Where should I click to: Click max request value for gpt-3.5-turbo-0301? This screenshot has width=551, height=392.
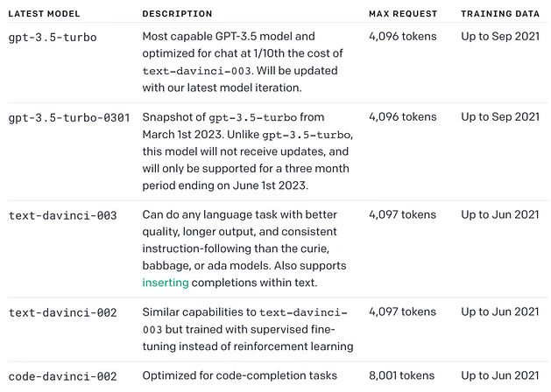pos(402,117)
